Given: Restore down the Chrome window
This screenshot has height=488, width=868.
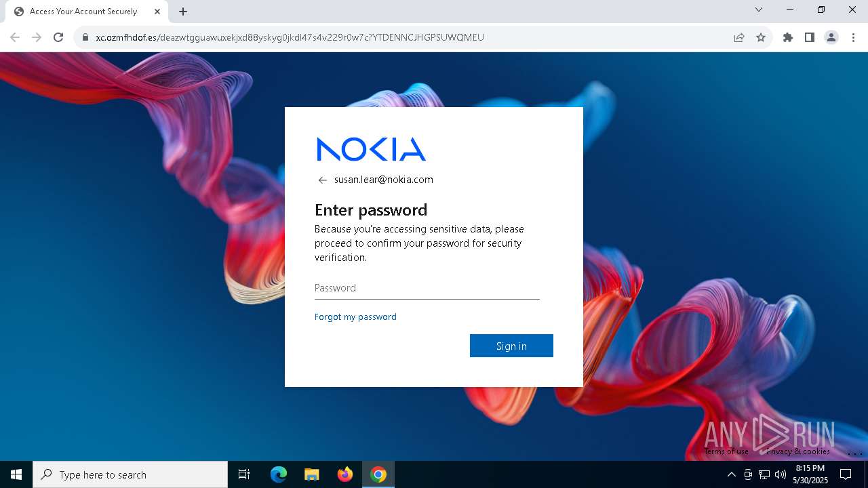Looking at the screenshot, I should [821, 9].
